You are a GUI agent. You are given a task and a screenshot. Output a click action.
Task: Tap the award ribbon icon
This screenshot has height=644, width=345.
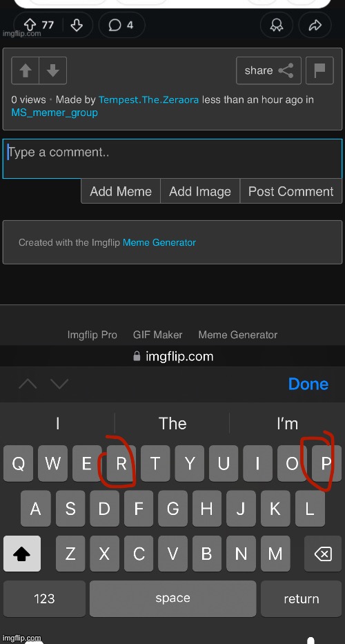pyautogui.click(x=277, y=26)
